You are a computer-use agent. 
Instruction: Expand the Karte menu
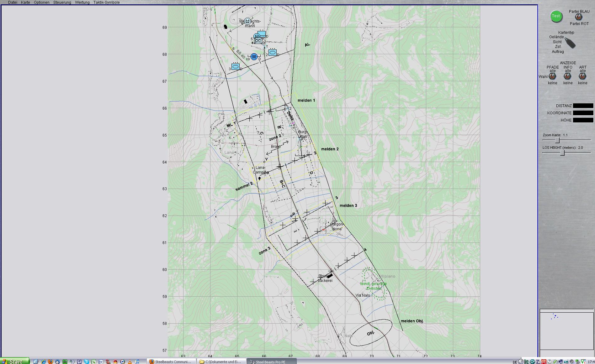coord(25,2)
